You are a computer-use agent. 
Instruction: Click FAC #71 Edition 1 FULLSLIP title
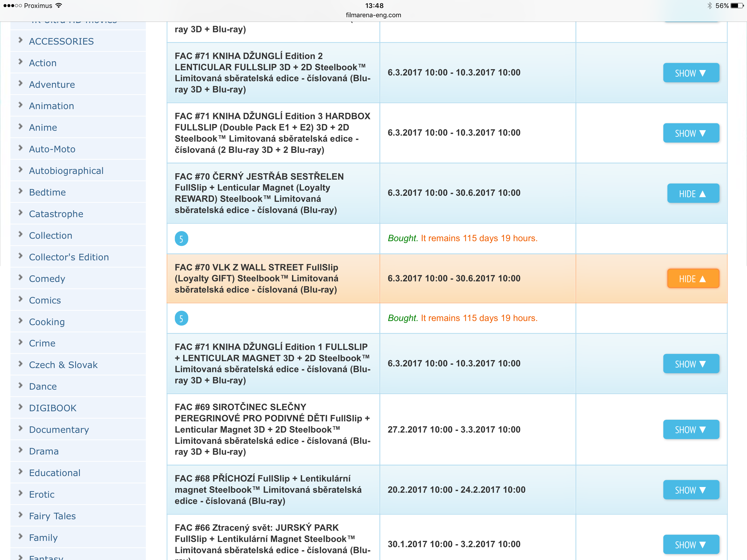273,363
